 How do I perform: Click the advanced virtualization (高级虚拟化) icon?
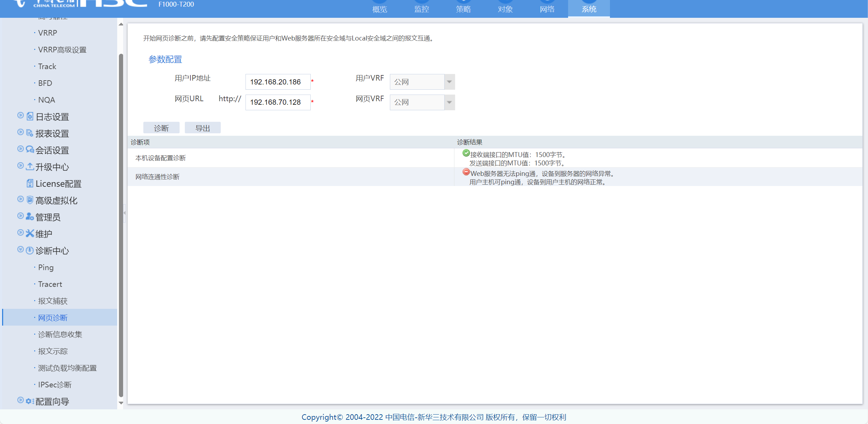coord(30,200)
